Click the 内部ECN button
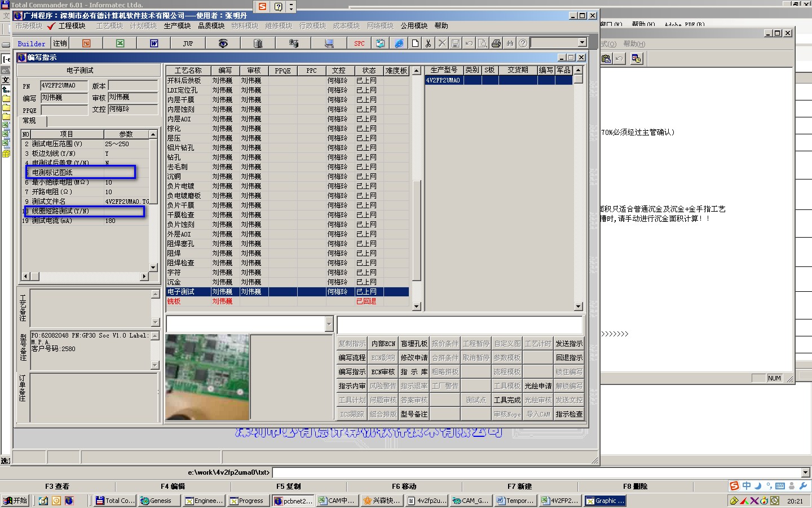The height and width of the screenshot is (508, 812). pyautogui.click(x=383, y=344)
